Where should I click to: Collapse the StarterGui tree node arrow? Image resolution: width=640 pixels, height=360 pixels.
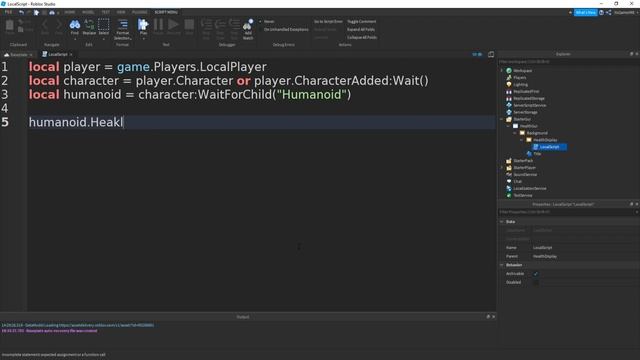click(502, 119)
